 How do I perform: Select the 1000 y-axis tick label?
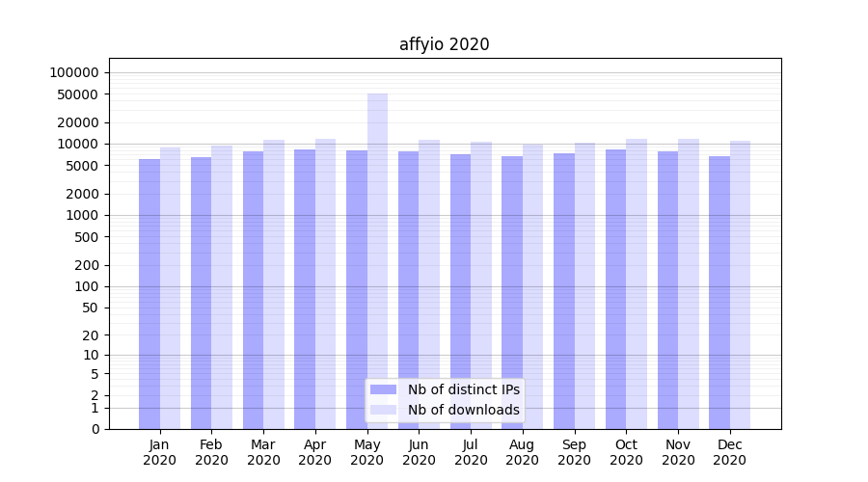[x=82, y=215]
